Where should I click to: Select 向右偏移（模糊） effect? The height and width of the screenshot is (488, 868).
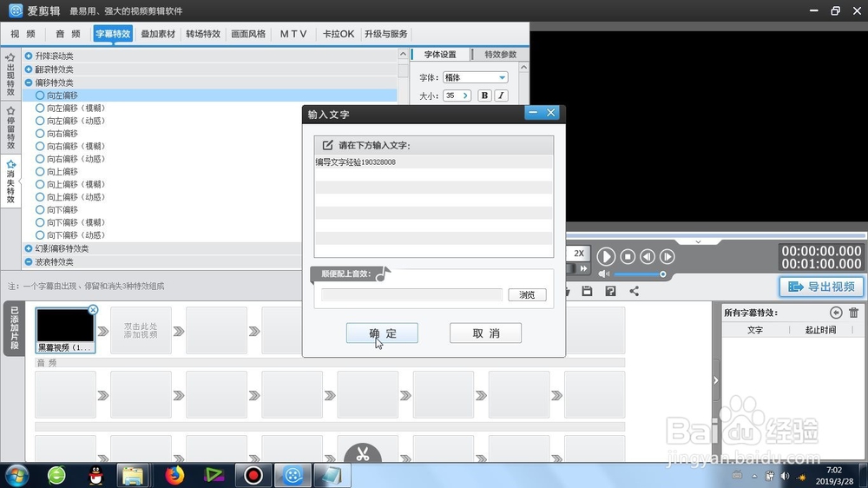click(40, 146)
